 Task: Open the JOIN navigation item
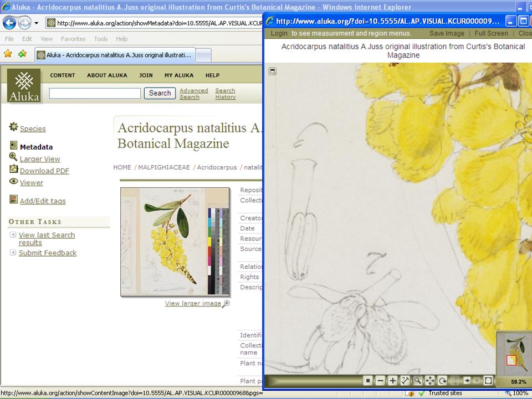click(146, 75)
